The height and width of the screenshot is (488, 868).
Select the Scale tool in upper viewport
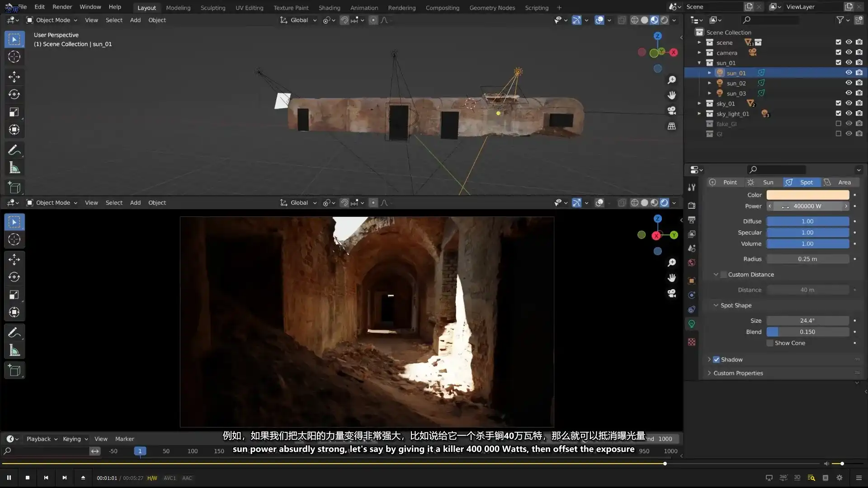14,112
